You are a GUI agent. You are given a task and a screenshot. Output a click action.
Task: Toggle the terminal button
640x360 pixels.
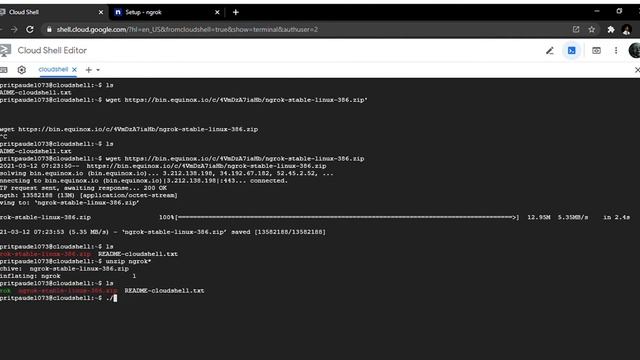571,51
